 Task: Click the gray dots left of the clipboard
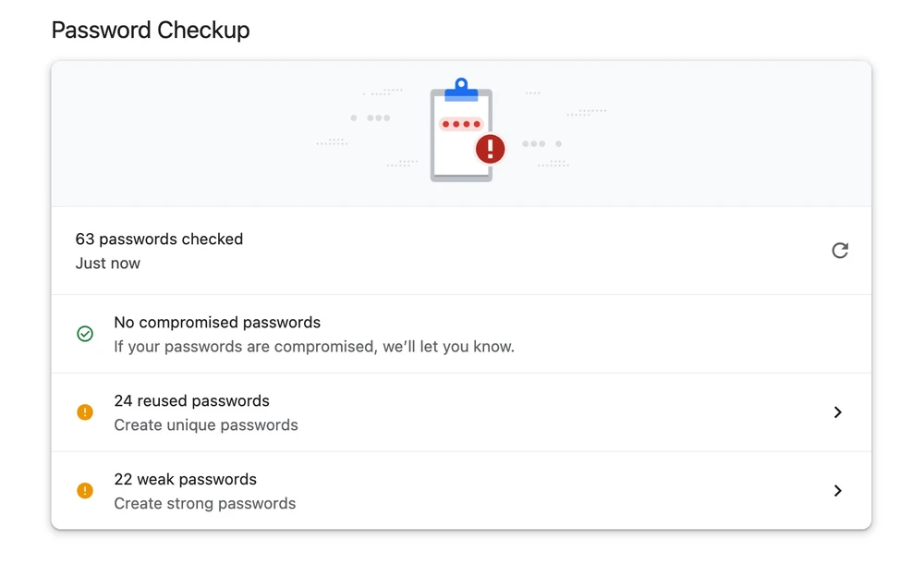[371, 118]
